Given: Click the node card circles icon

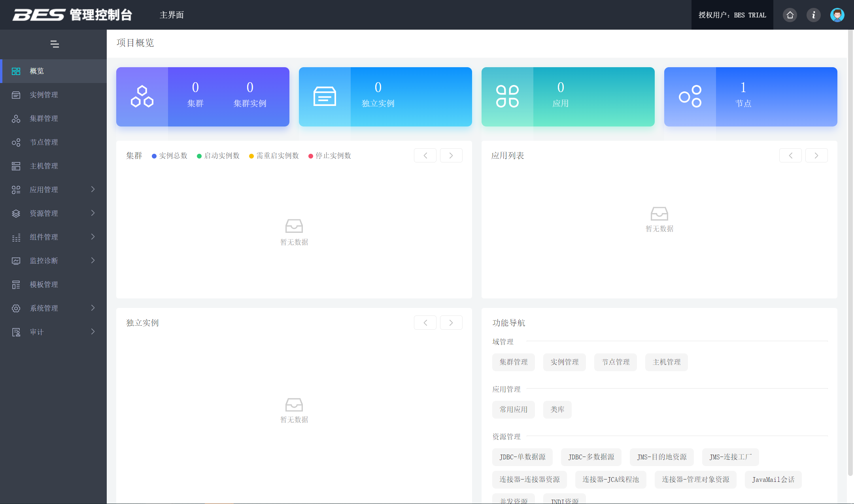Looking at the screenshot, I should pyautogui.click(x=690, y=97).
